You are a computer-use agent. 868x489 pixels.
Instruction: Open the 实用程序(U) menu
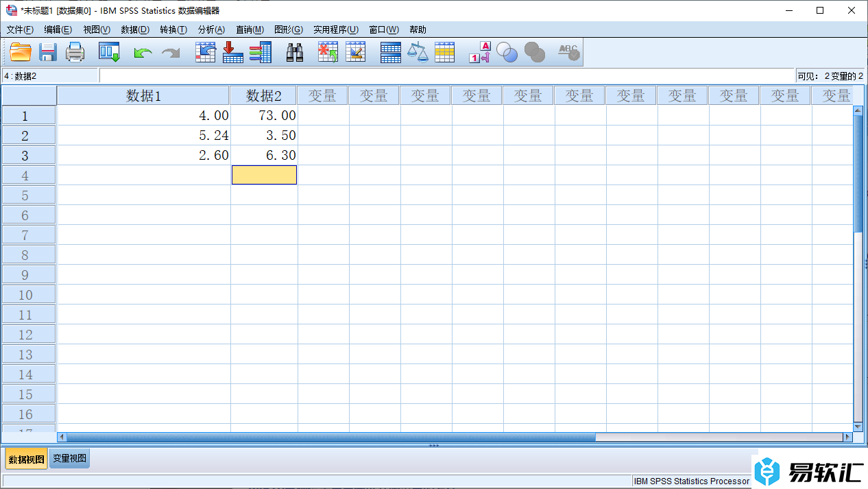[x=336, y=29]
